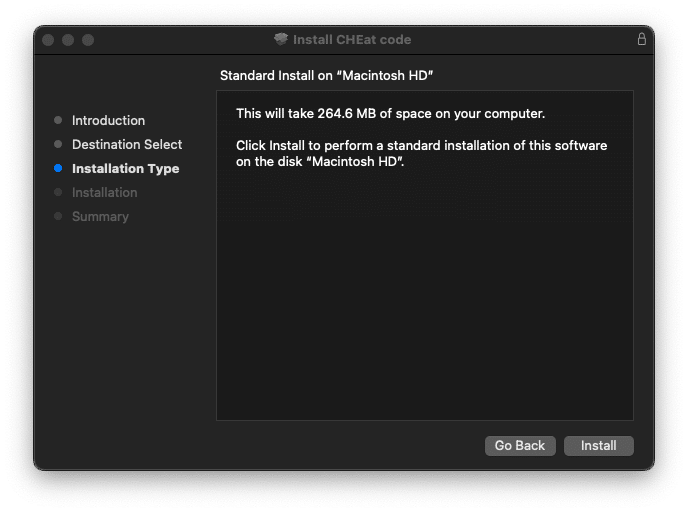Click the zoom window button

tap(88, 40)
